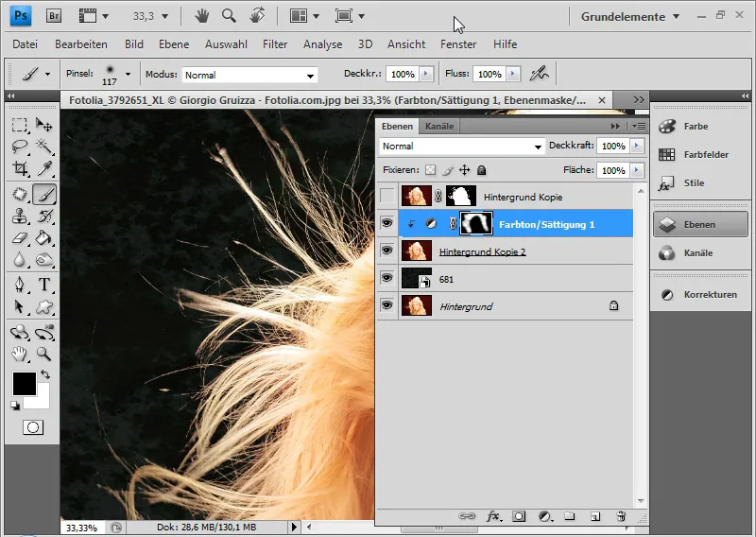
Task: Open the Deckkr. opacity slider arrow
Action: pyautogui.click(x=426, y=74)
